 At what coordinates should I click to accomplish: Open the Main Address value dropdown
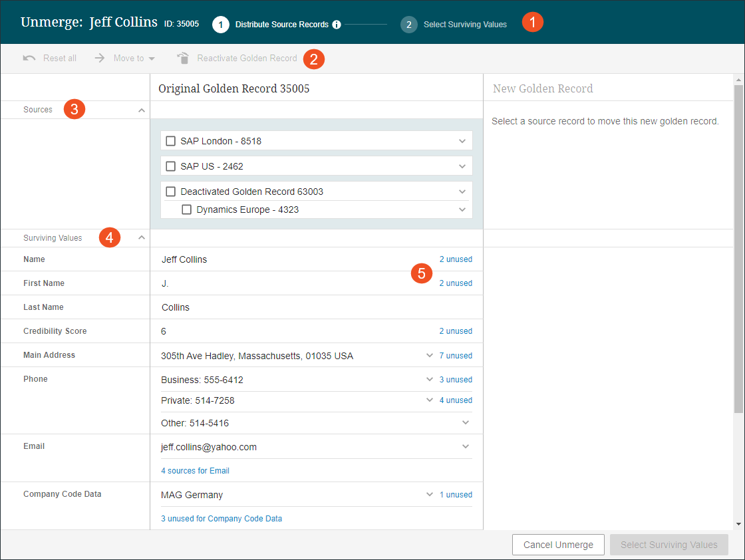point(430,356)
